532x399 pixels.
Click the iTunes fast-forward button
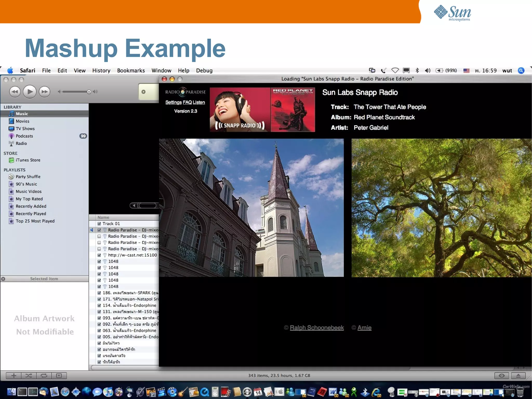point(44,91)
